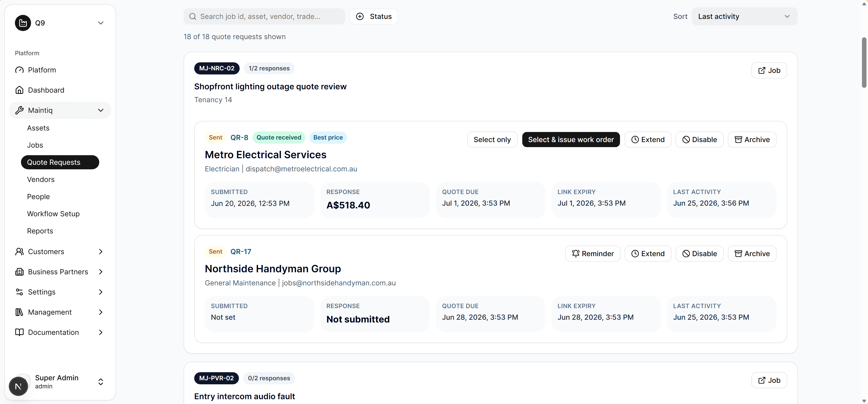
Task: Click the Customers people icon
Action: pyautogui.click(x=19, y=252)
